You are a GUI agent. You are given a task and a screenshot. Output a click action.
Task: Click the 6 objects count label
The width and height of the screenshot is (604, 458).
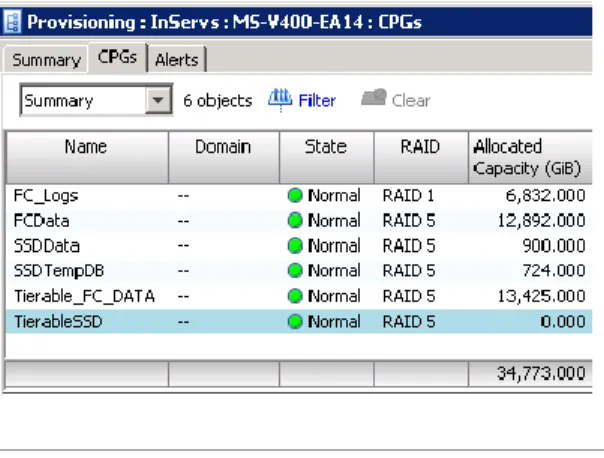[218, 101]
